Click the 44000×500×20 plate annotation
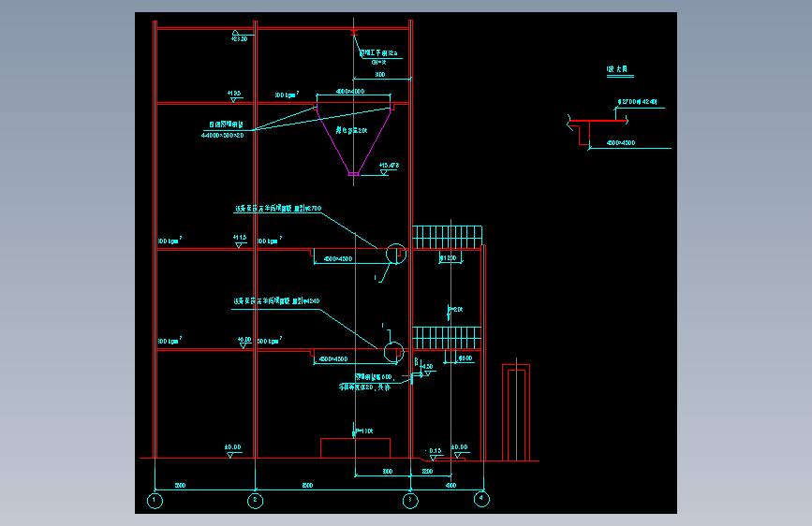The height and width of the screenshot is (526, 812). tap(222, 136)
